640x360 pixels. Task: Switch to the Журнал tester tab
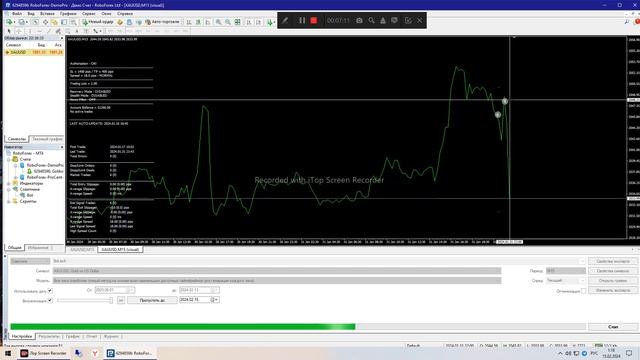pos(111,337)
